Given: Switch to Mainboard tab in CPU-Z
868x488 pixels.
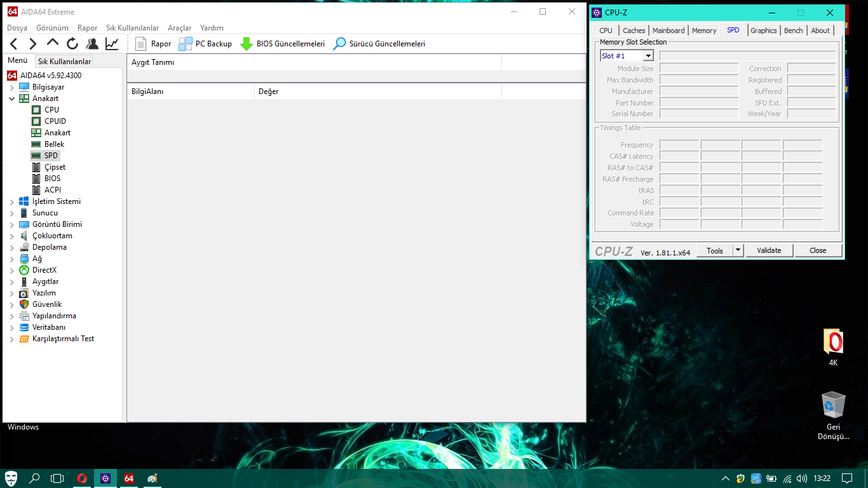Looking at the screenshot, I should click(668, 30).
